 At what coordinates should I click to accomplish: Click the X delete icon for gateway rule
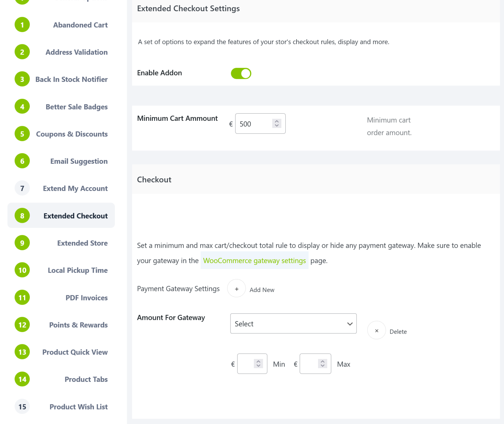pos(376,330)
